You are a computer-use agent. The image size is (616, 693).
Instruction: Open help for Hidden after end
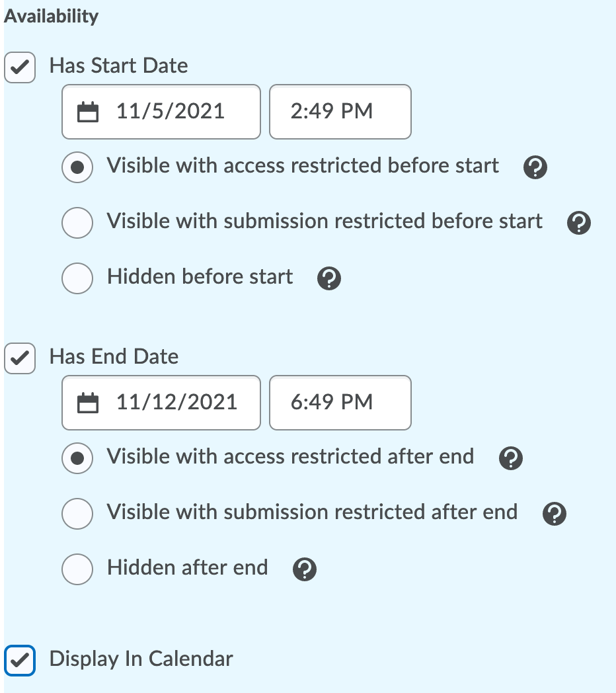304,569
